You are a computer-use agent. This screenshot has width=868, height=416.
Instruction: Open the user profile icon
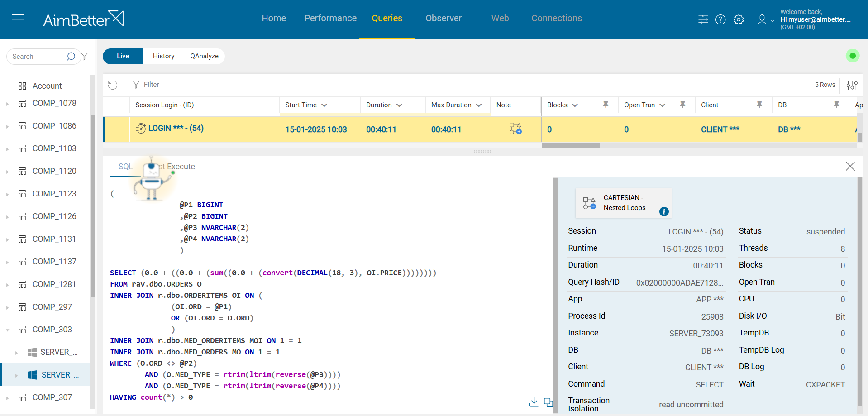tap(762, 19)
